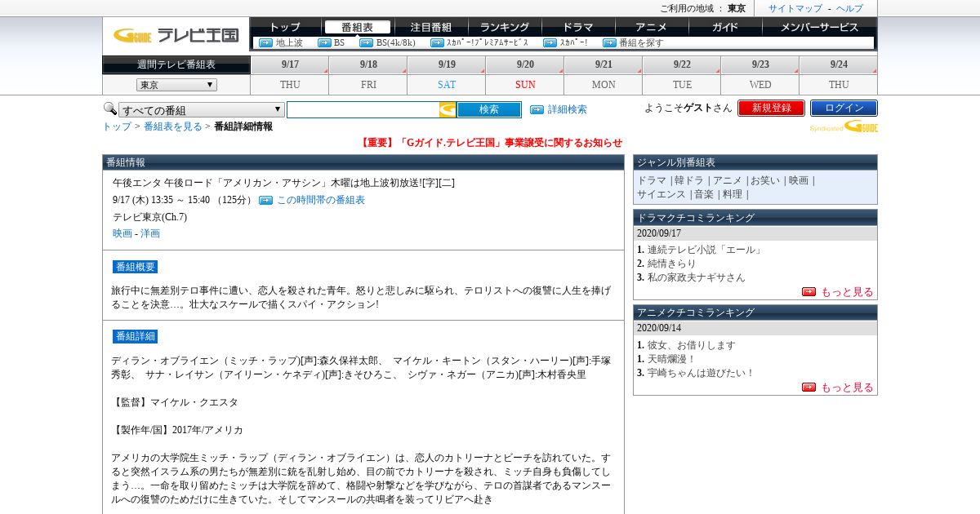
Task: Click the 新規登録 button
Action: click(x=771, y=108)
